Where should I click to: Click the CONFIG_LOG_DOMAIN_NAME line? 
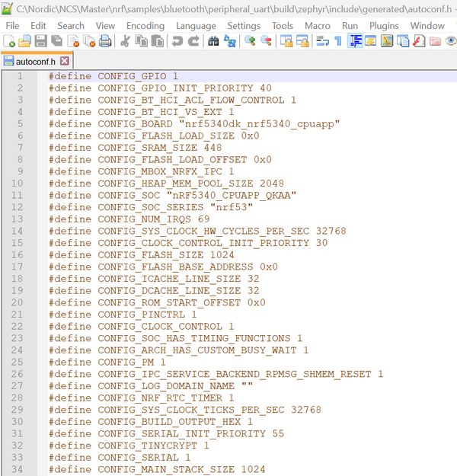coord(151,386)
